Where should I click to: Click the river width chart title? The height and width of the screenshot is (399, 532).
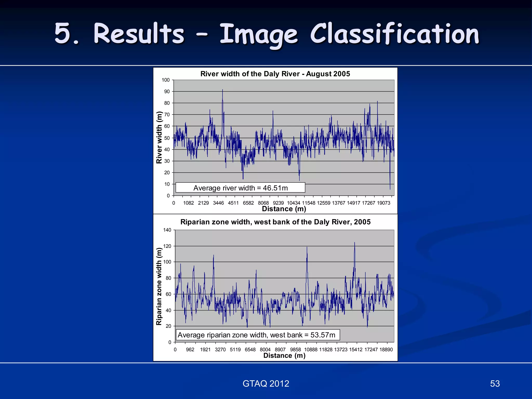coord(275,74)
